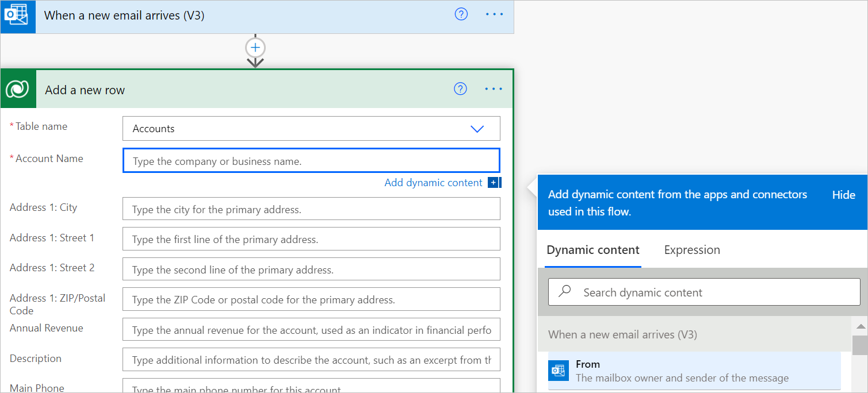Click the Outlook icon on the email trigger
The height and width of the screenshot is (393, 868).
click(17, 16)
